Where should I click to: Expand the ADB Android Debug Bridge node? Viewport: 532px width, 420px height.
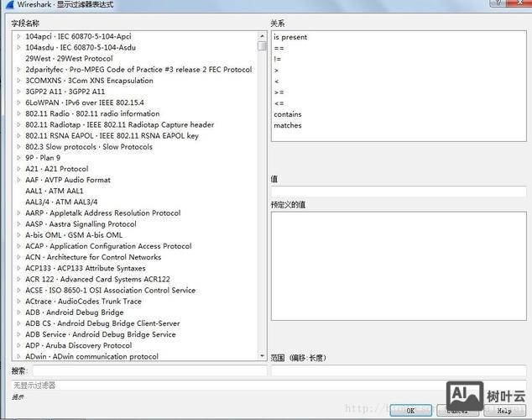pyautogui.click(x=18, y=312)
